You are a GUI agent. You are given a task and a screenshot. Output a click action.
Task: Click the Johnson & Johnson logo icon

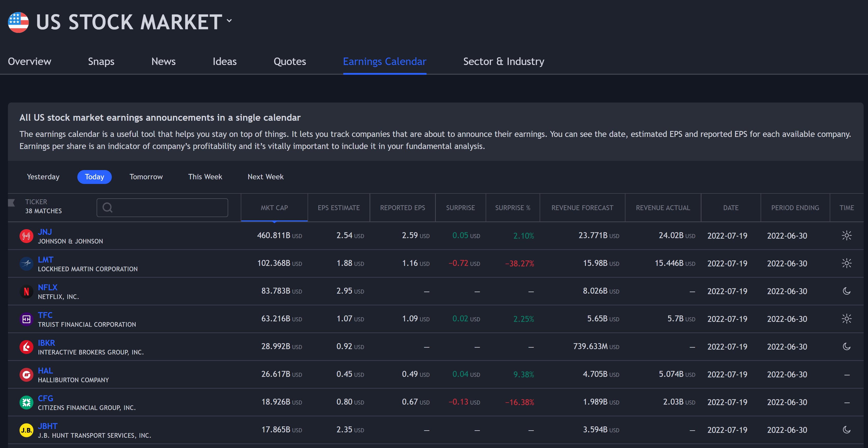pos(26,236)
